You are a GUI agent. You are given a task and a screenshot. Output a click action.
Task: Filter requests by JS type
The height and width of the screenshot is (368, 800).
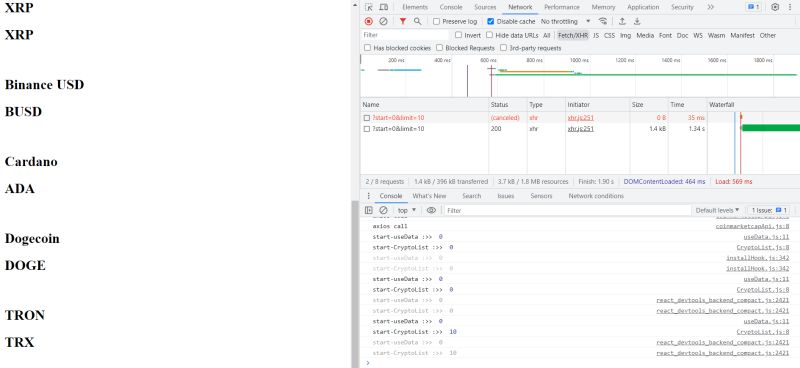click(596, 35)
